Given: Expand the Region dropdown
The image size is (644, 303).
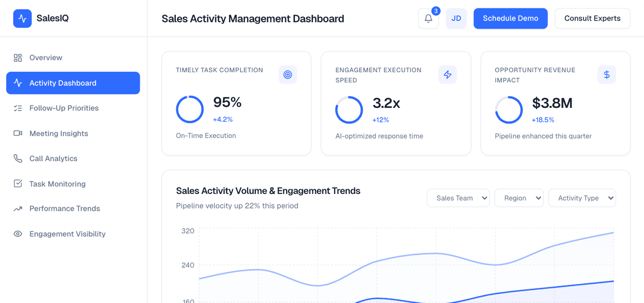Looking at the screenshot, I should [x=519, y=198].
